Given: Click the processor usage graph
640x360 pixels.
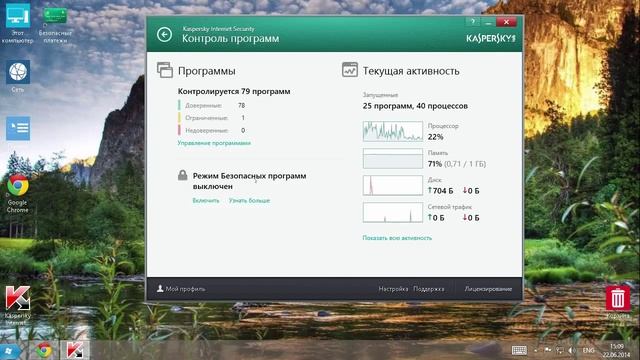Looking at the screenshot, I should pyautogui.click(x=393, y=131).
